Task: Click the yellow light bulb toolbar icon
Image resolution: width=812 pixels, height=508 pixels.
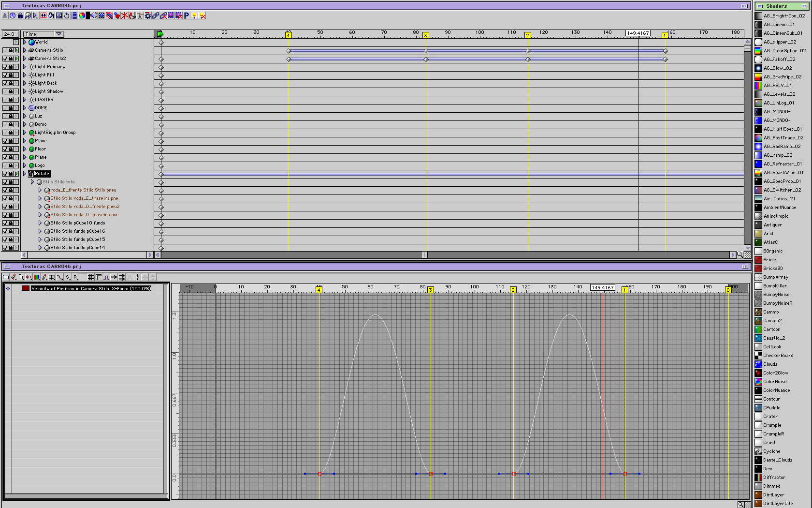Action: [x=194, y=15]
